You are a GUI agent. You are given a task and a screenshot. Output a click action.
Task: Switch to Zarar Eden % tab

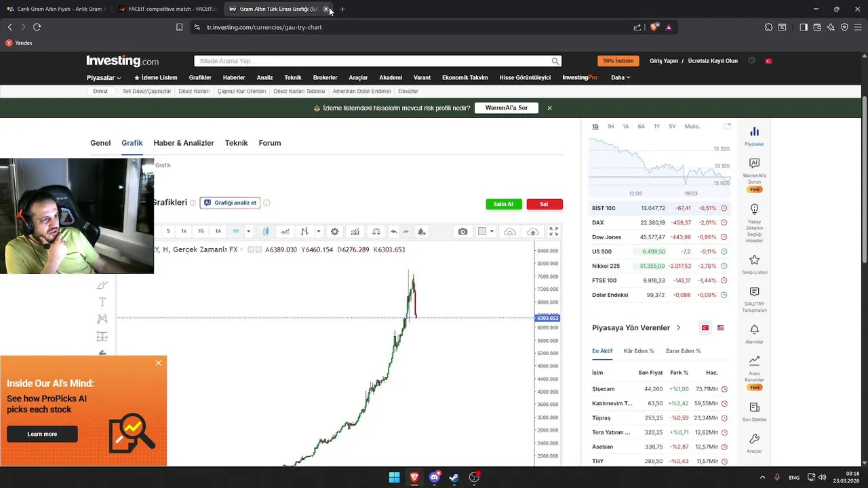[684, 351]
